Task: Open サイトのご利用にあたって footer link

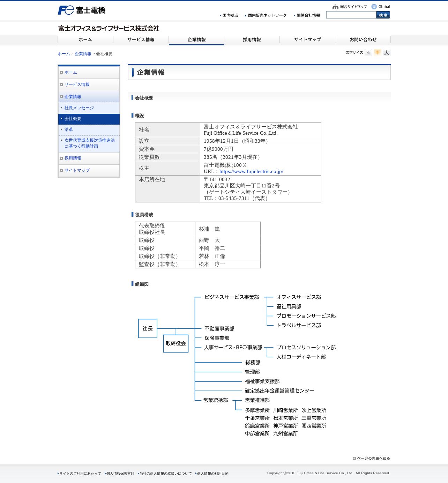Action: tap(80, 474)
